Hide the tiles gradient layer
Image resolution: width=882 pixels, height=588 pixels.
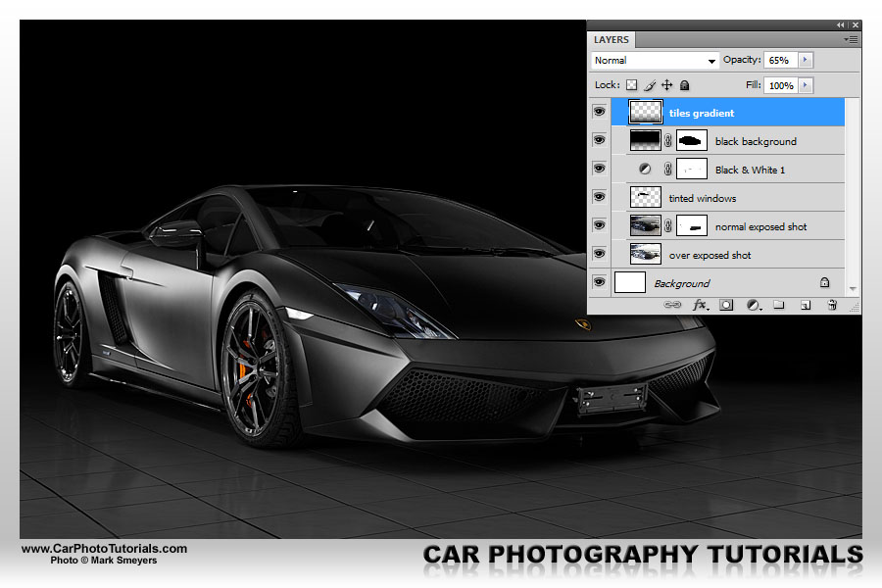(599, 112)
